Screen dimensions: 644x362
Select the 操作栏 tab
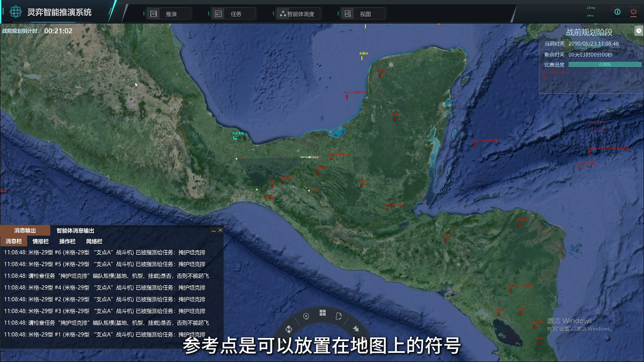67,241
